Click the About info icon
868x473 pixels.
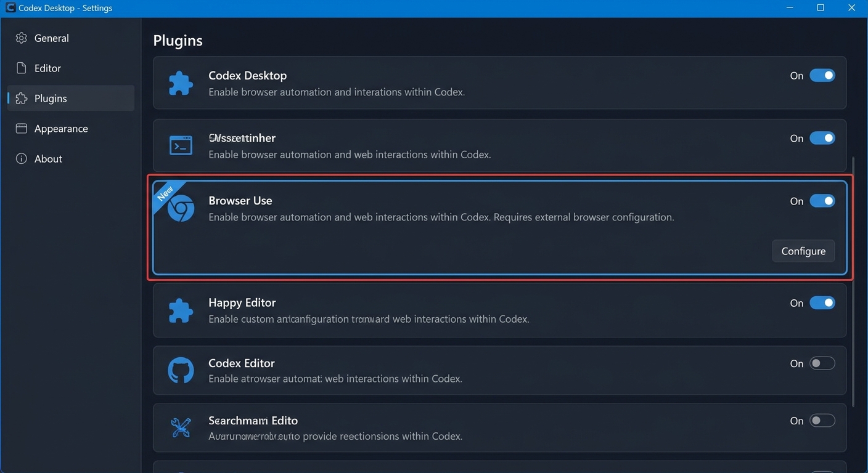click(x=22, y=159)
